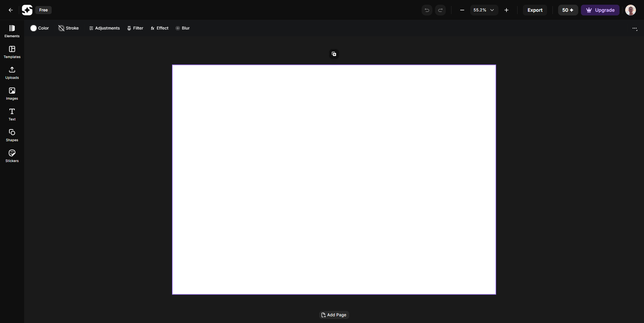Zoom out with the minus icon
644x323 pixels.
[462, 10]
